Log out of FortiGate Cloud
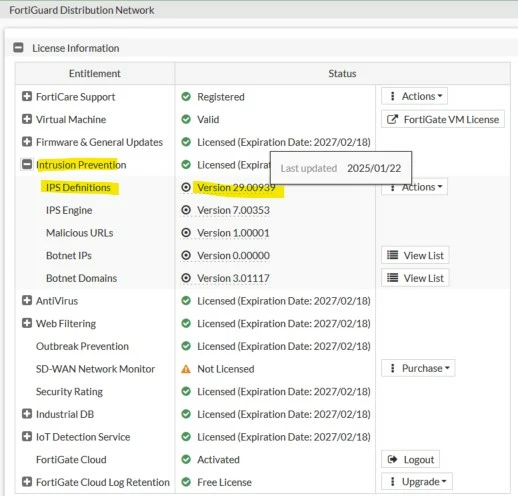 pos(411,459)
